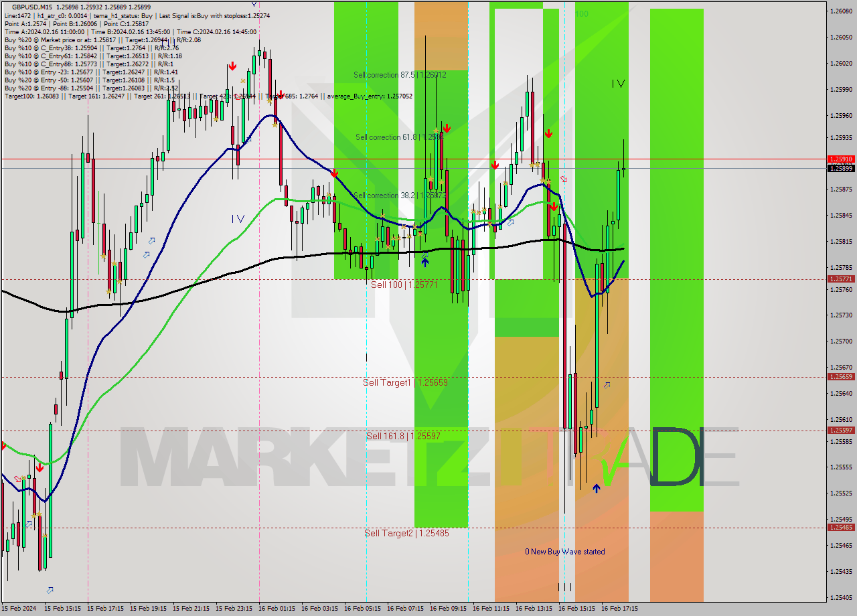Click the 'Sell 100 | 1.25771' level label
The width and height of the screenshot is (857, 616).
404,285
